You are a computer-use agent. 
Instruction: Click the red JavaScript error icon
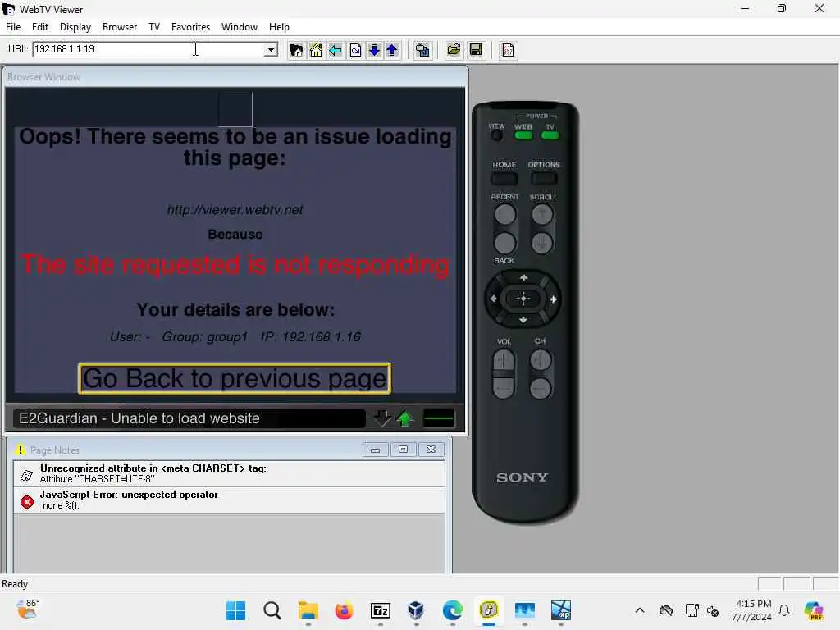(x=27, y=501)
